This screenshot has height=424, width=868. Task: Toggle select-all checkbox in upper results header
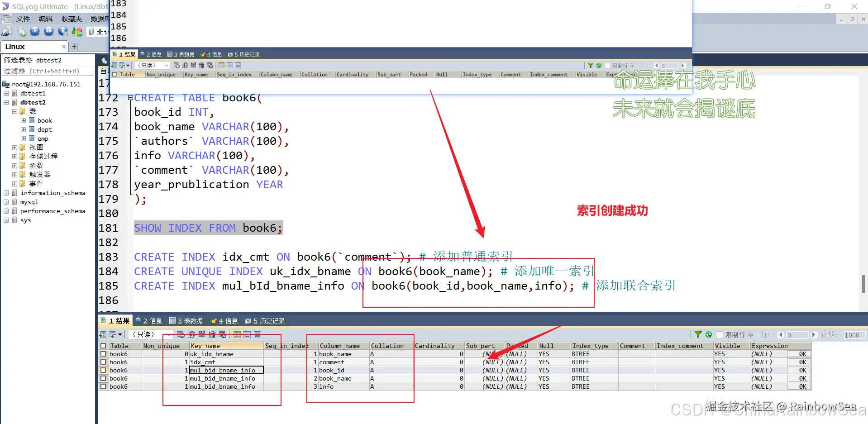point(114,75)
